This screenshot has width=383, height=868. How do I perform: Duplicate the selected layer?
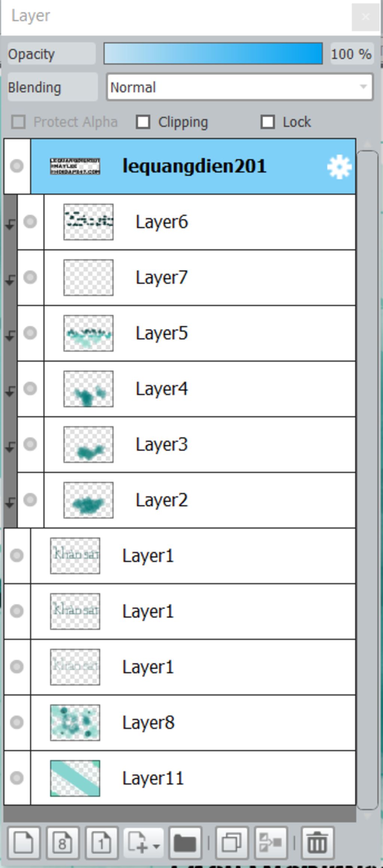(x=232, y=843)
